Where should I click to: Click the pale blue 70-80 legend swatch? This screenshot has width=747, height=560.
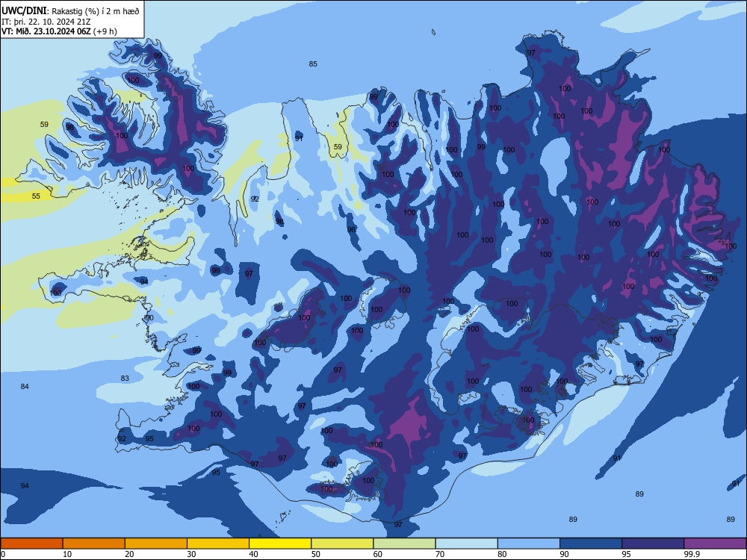click(466, 544)
